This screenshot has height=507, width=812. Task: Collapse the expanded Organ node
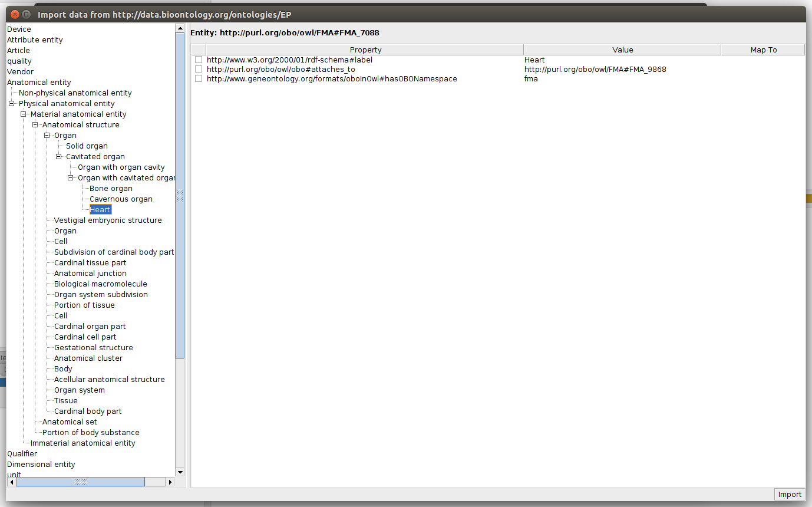tap(47, 135)
